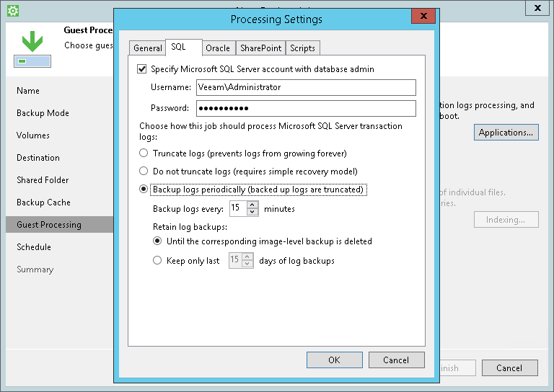The width and height of the screenshot is (554, 392).
Task: Select the Shared Folder step
Action: [x=43, y=180]
